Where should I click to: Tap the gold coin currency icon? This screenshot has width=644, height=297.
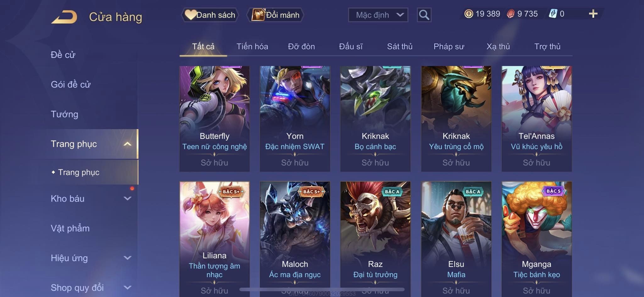pos(469,14)
